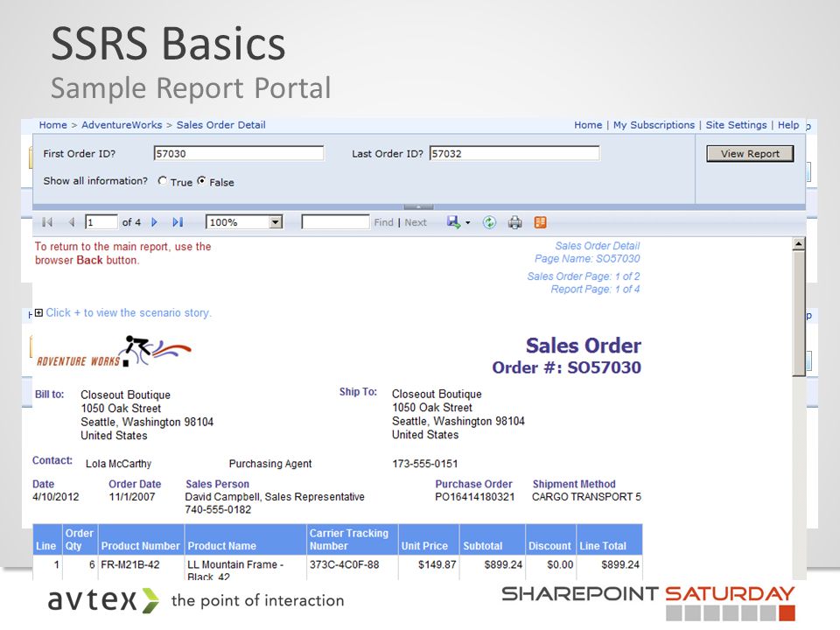Click 'Report Page: 1 of 4' text
This screenshot has height=630, width=840.
tap(595, 290)
